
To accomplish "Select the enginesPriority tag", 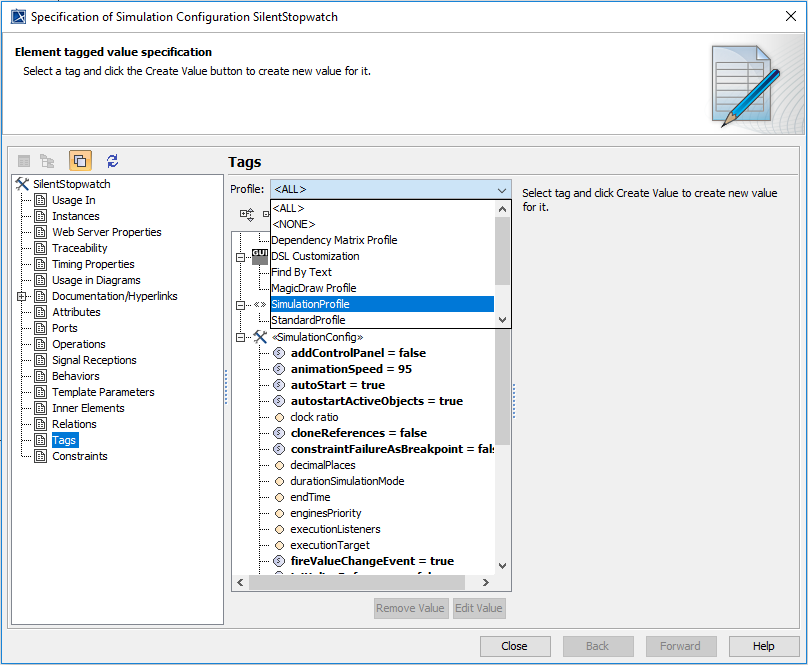I will click(x=326, y=513).
